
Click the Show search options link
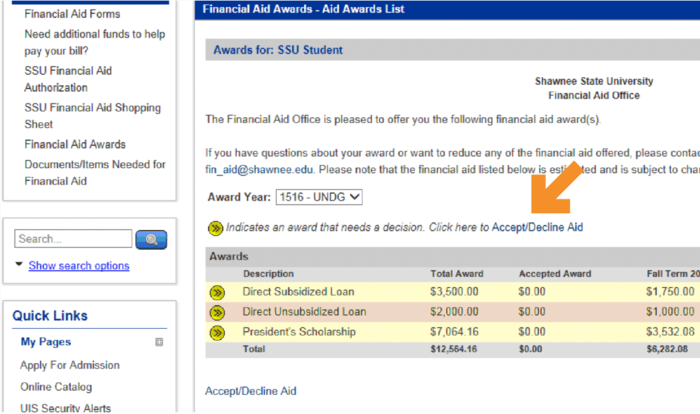[79, 266]
